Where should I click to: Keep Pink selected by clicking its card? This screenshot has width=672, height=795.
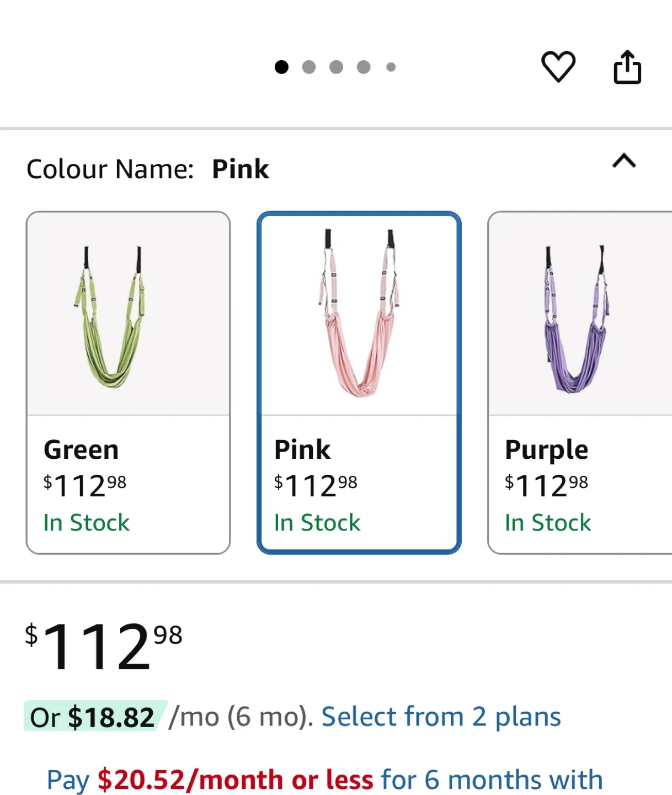click(x=359, y=381)
